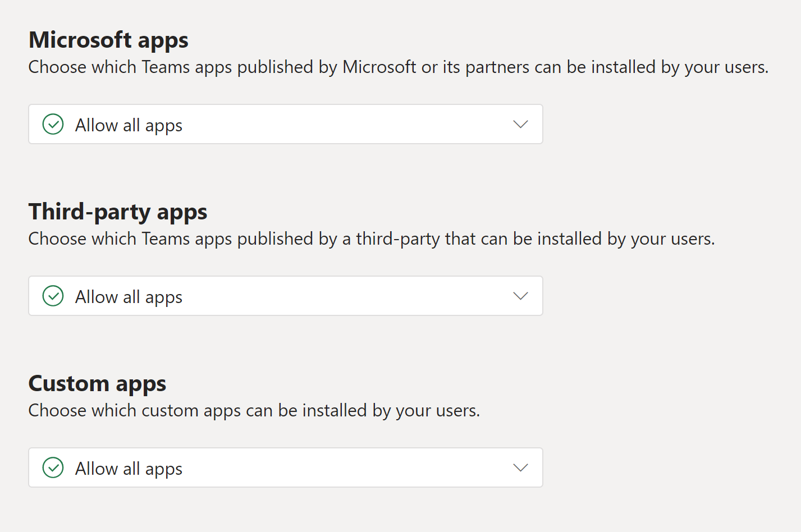Click 'third-party' in the Third-party apps description
The height and width of the screenshot is (532, 801).
(398, 239)
